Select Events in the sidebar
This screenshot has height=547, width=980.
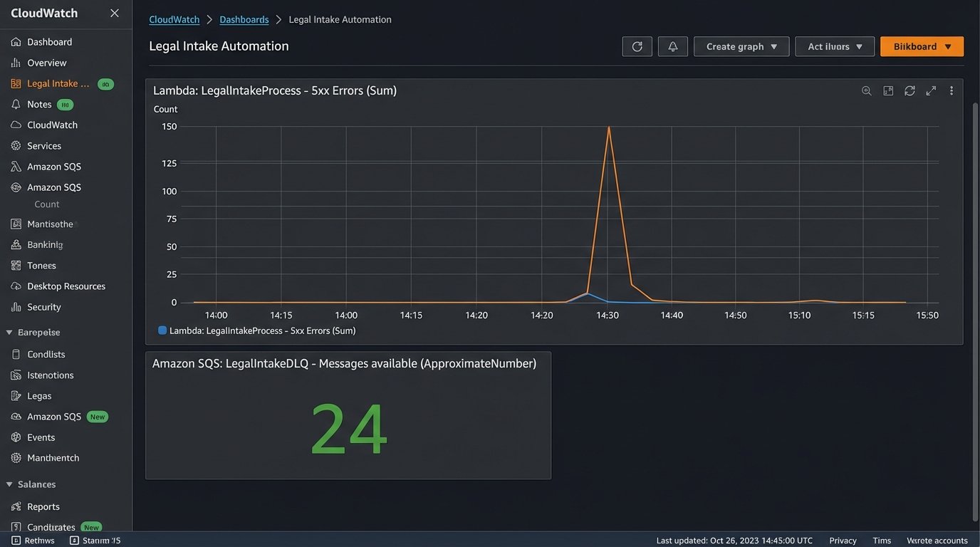(41, 437)
